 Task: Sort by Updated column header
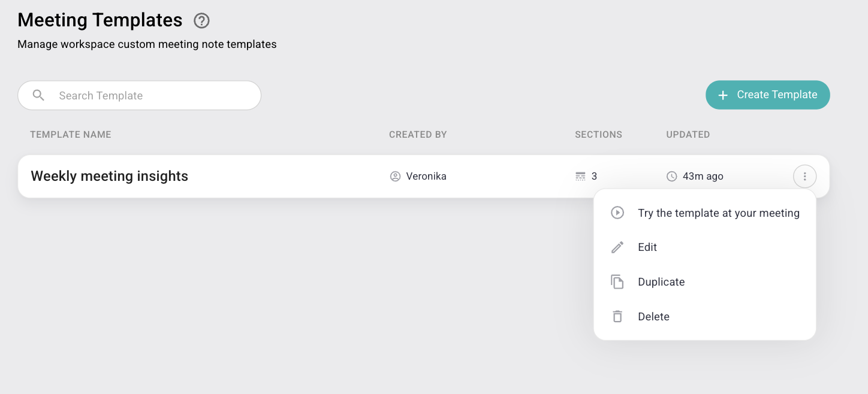tap(688, 135)
